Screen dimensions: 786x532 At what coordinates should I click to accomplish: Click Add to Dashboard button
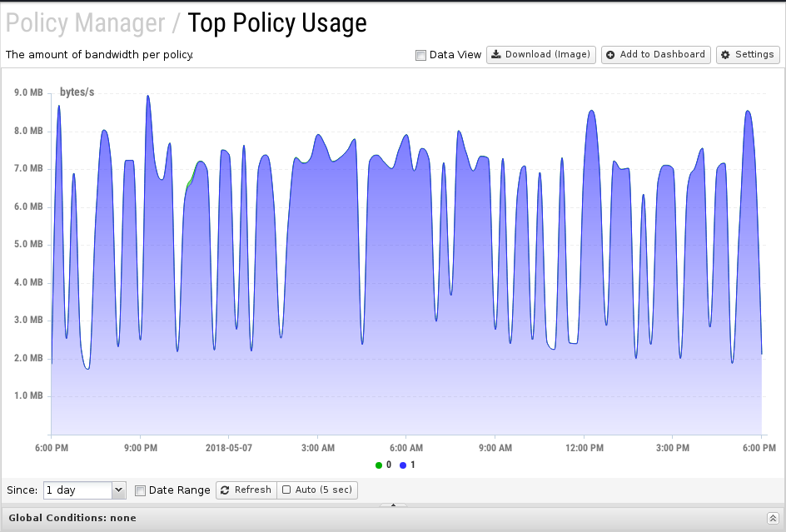pos(655,55)
